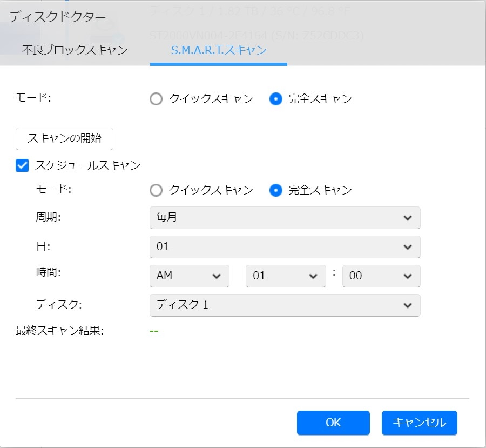Uncheck the スケジュールスキャン checkbox
The image size is (486, 448).
click(x=23, y=165)
